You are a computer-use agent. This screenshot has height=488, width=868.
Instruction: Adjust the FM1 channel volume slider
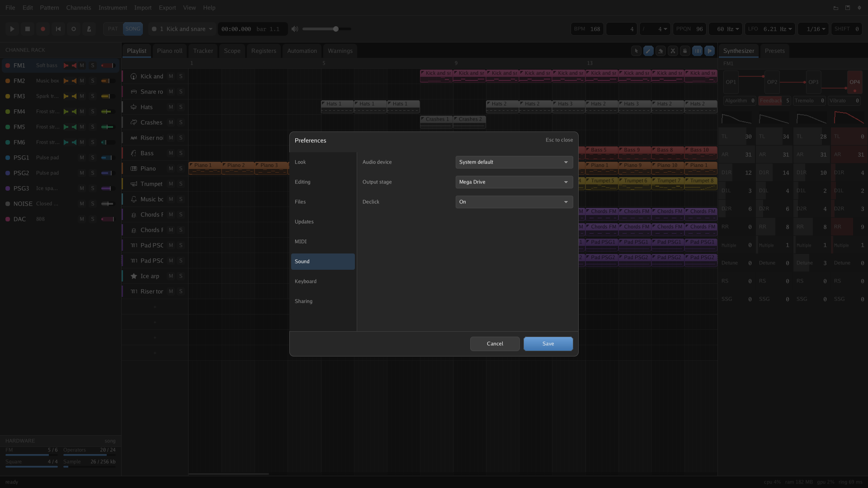108,66
